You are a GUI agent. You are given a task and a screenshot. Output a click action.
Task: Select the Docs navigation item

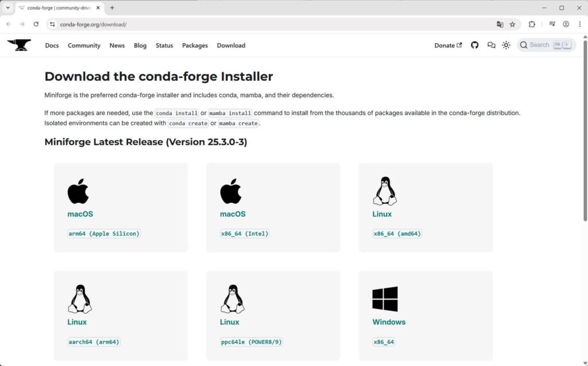coord(52,45)
